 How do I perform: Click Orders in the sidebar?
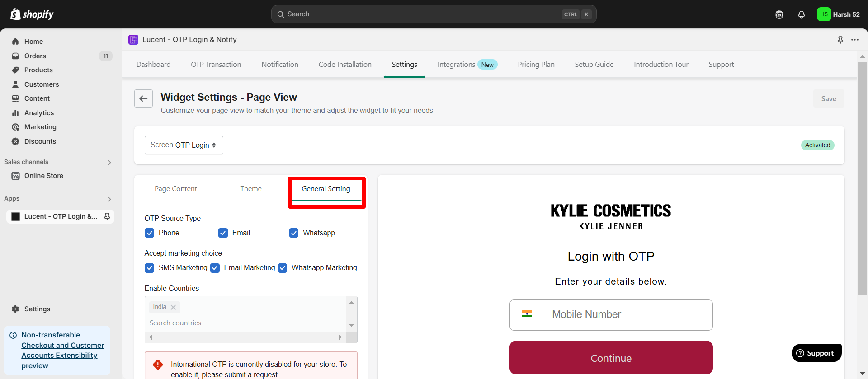(35, 56)
